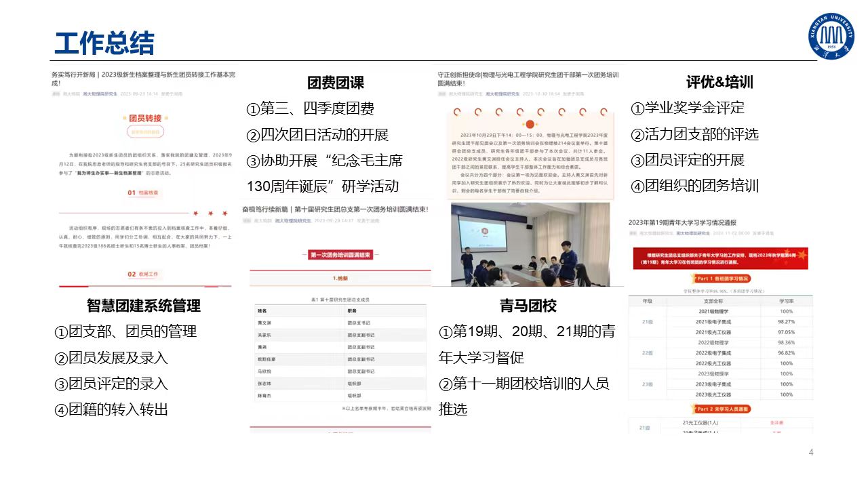Click the slide page number 4
868x488 pixels.
pyautogui.click(x=810, y=452)
